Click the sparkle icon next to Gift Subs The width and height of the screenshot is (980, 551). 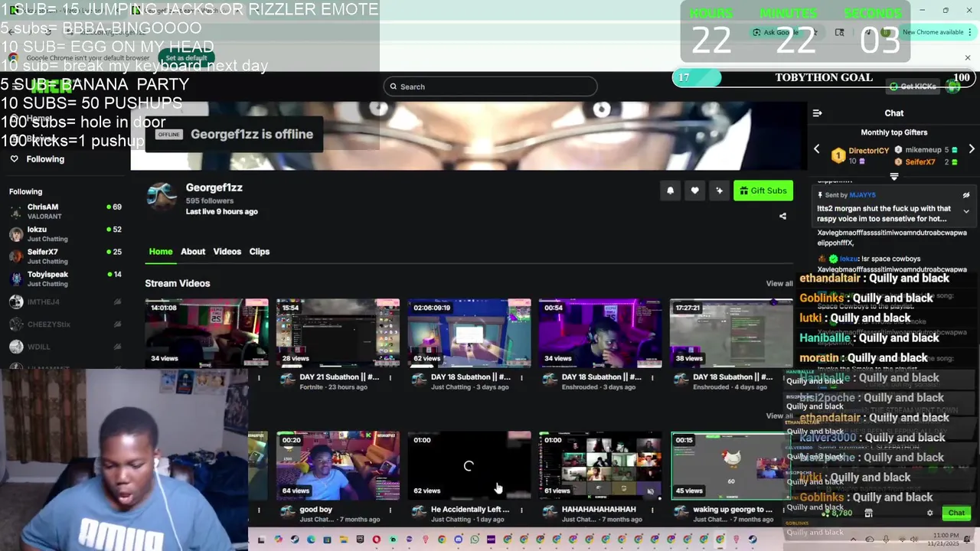tap(719, 191)
